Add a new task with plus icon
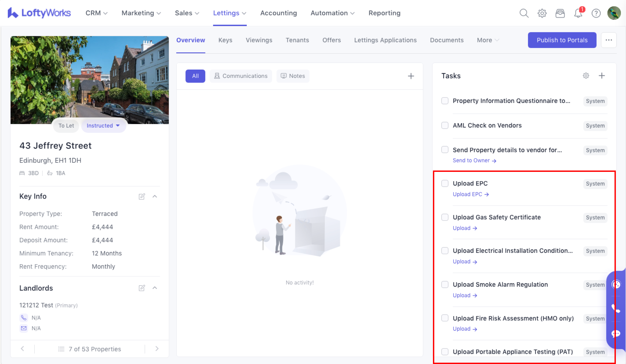 point(602,76)
